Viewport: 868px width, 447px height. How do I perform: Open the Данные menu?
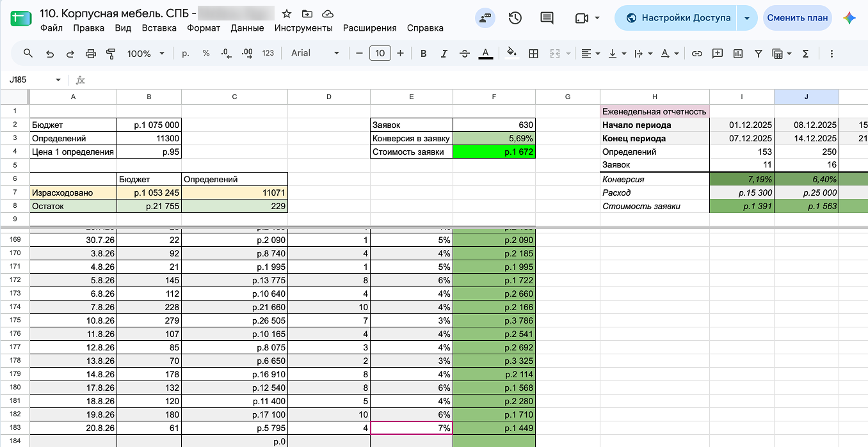[x=247, y=28]
